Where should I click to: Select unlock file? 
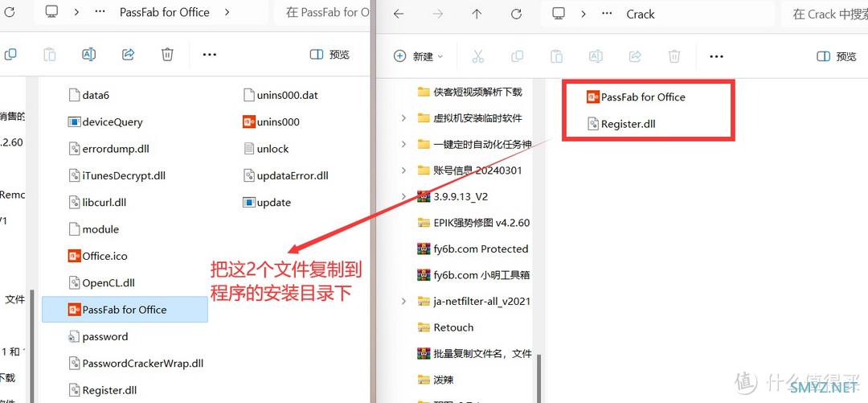point(266,149)
